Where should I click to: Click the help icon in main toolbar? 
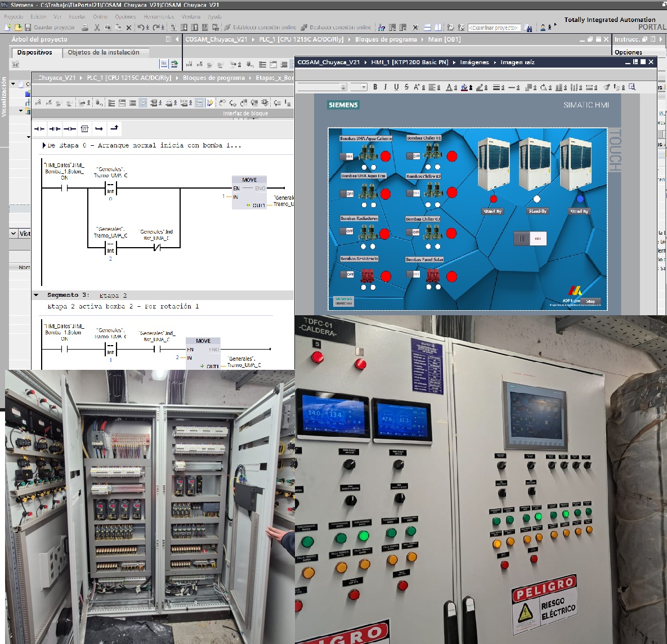[382, 28]
